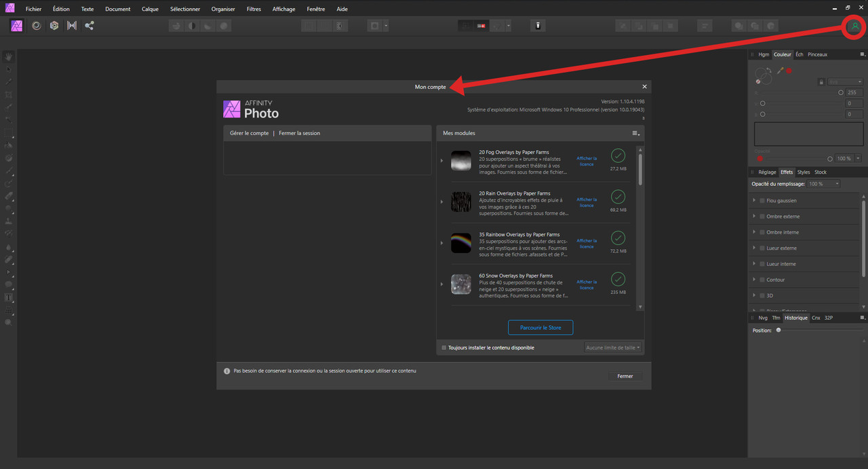Image resolution: width=868 pixels, height=469 pixels.
Task: Switch to the Photo persona
Action: 18,26
